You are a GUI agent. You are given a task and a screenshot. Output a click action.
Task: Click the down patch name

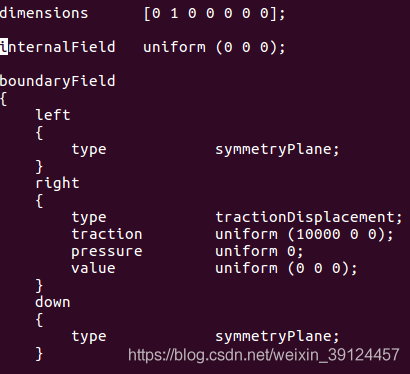[53, 302]
